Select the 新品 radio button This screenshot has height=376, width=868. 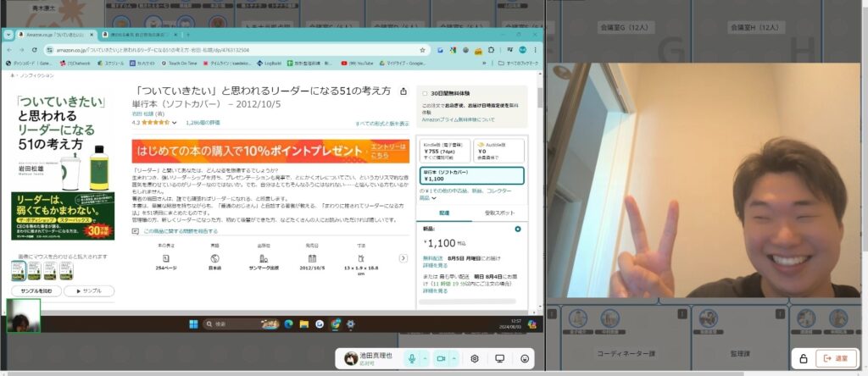click(518, 229)
